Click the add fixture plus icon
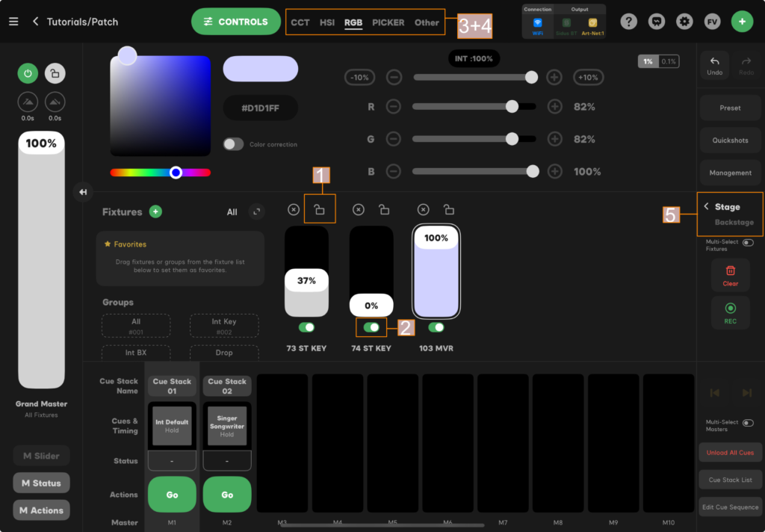The width and height of the screenshot is (765, 532). click(155, 212)
